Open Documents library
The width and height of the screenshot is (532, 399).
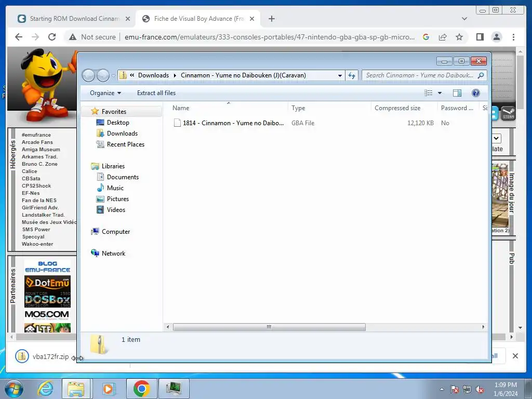point(123,177)
